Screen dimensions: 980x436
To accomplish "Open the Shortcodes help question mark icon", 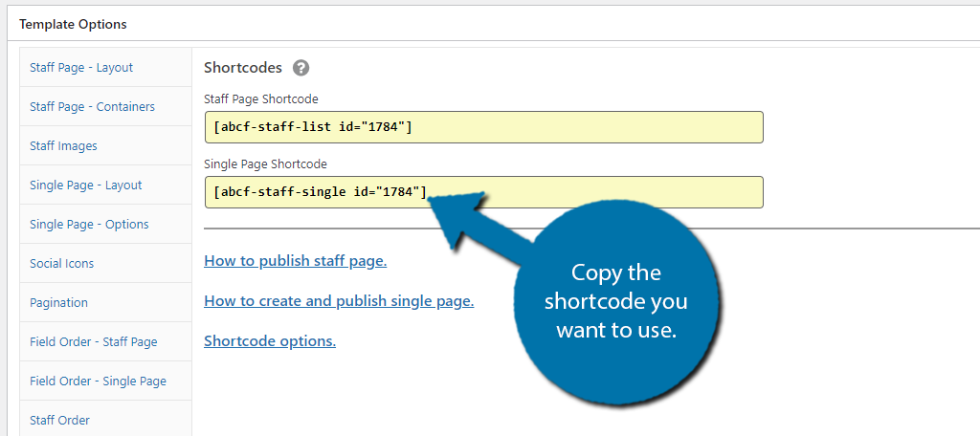I will [x=301, y=68].
